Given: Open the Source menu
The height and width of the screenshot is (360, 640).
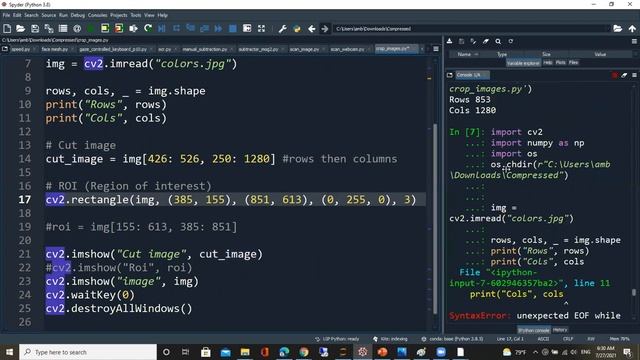Looking at the screenshot, I should 49,15.
